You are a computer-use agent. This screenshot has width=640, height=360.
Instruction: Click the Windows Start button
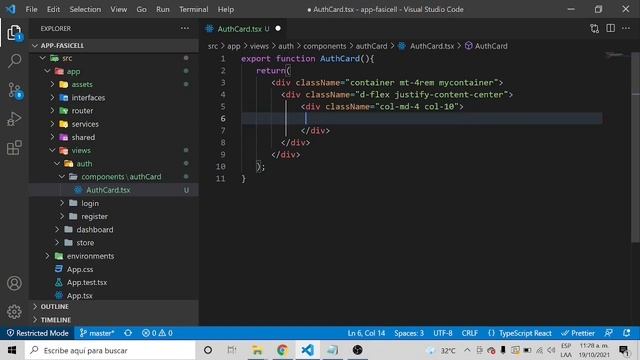pyautogui.click(x=12, y=350)
